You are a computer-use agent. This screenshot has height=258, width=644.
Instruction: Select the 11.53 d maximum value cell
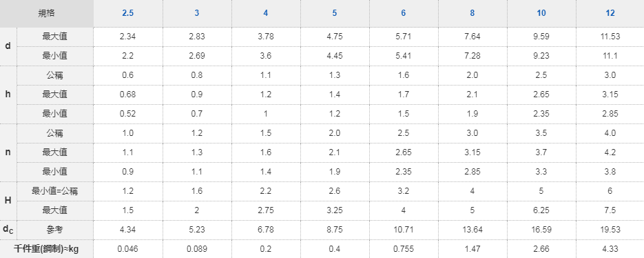(x=610, y=37)
